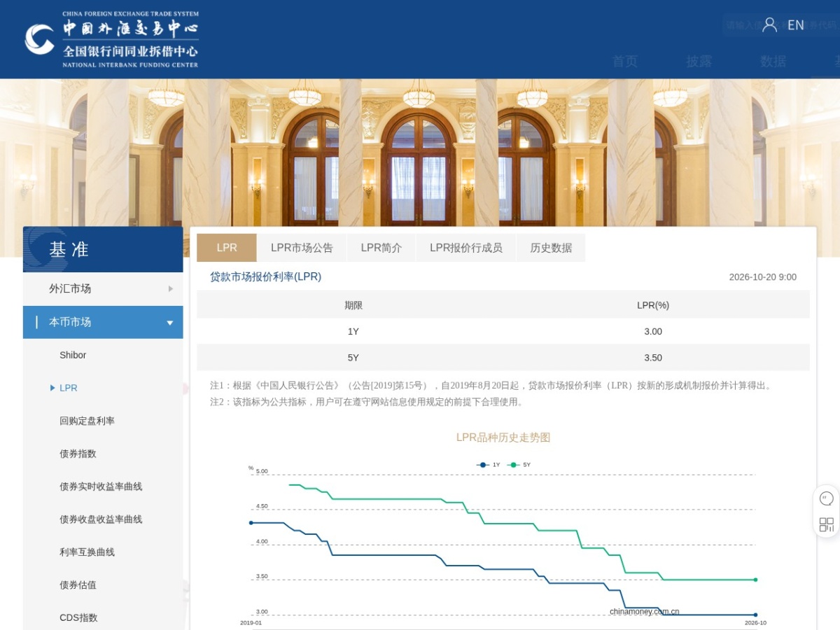Open the floating chat bubble icon
Screen dimensions: 840x630
tap(827, 499)
